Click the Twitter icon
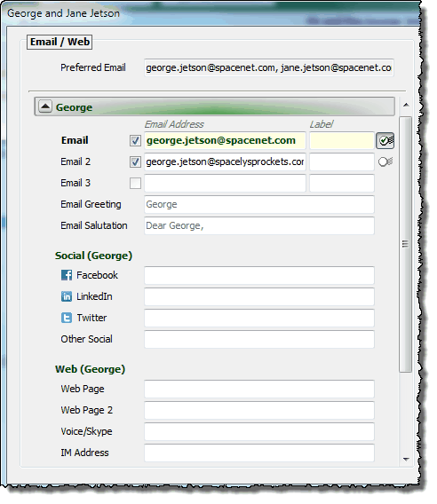Screen dimensions: 437x504 coord(67,318)
